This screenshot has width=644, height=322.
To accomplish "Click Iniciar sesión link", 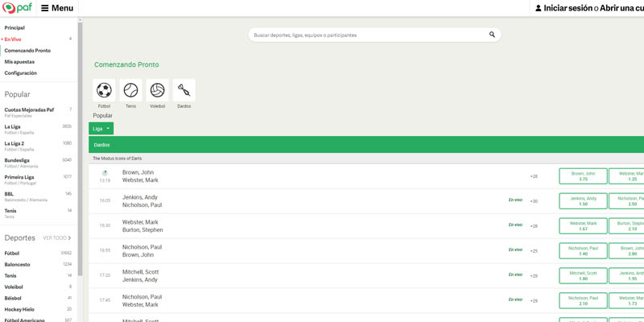I will pos(568,8).
